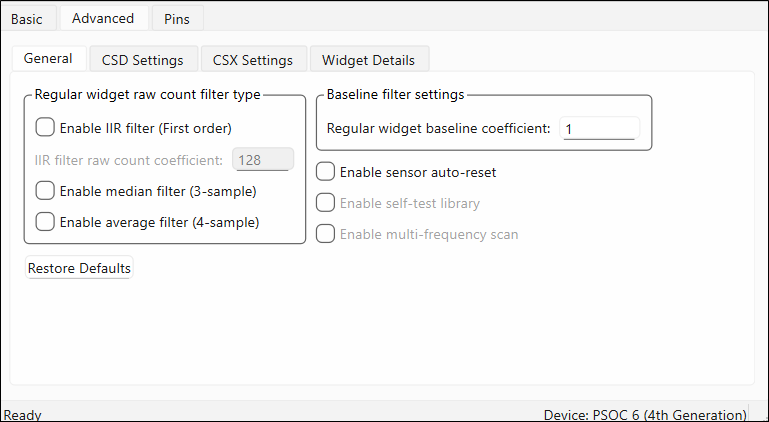Enable sensor auto-reset checkbox

click(325, 172)
